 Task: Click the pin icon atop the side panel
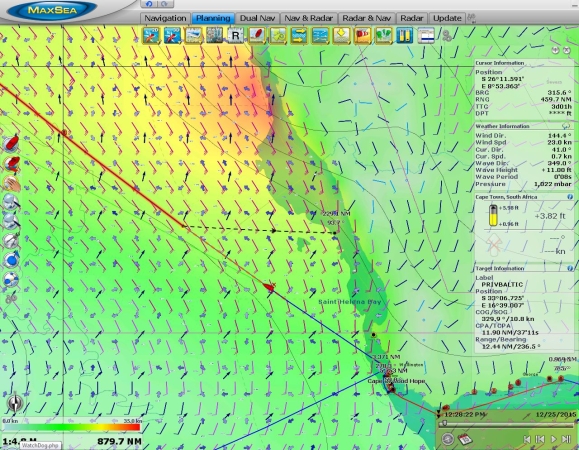tap(555, 50)
